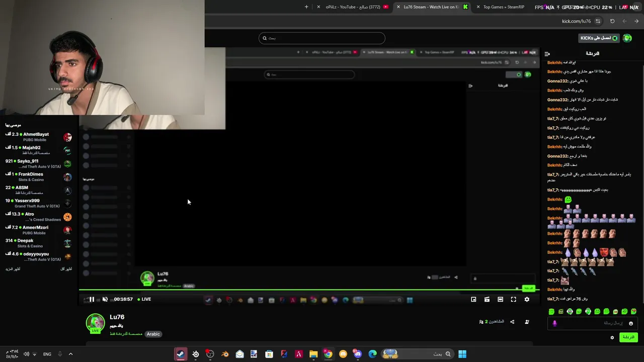Open Lu76 channel avatar
644x362 pixels.
click(x=95, y=323)
